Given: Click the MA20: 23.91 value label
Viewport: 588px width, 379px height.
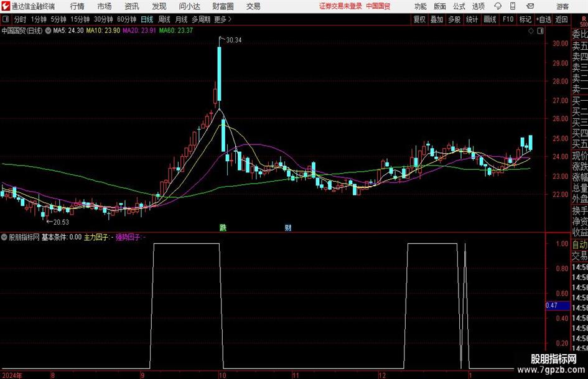Looking at the screenshot, I should tap(139, 30).
